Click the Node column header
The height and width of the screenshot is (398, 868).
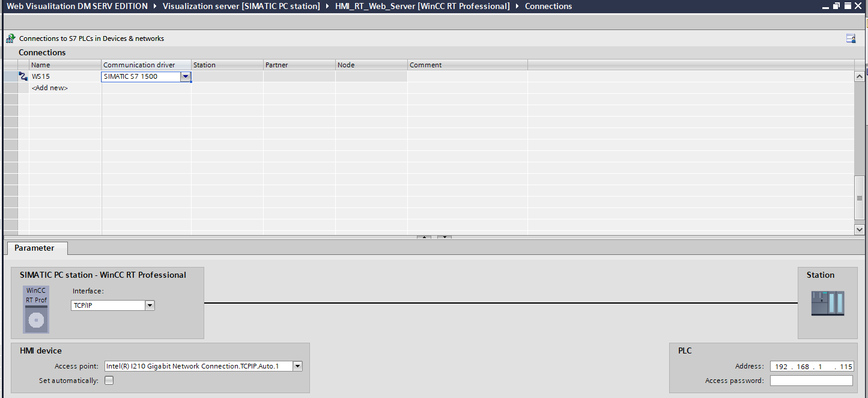coord(371,65)
